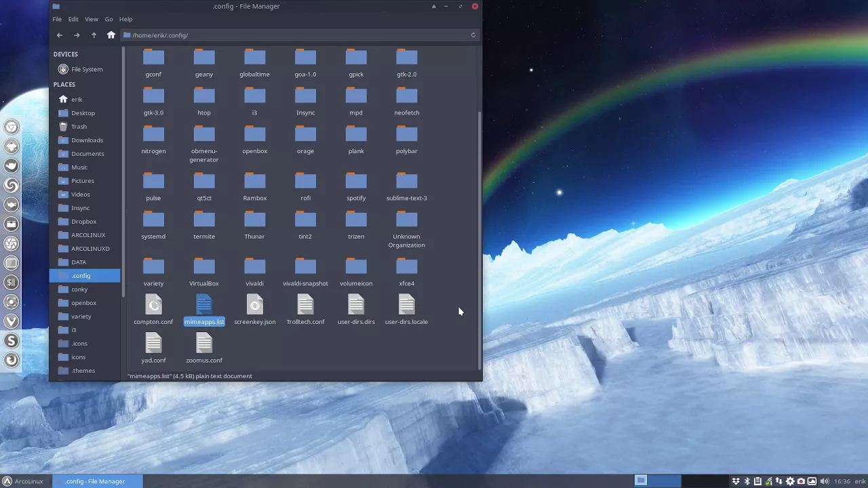Click .config - File Manager taskbar button
The width and height of the screenshot is (868, 488).
point(98,481)
